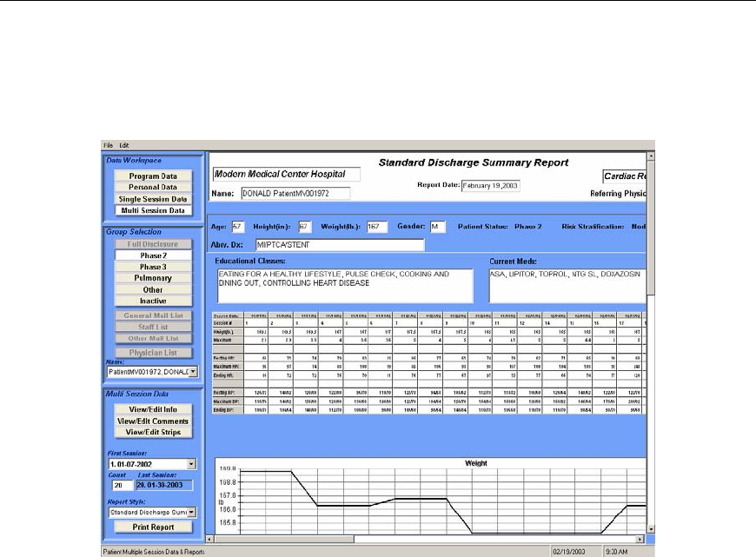Viewport: 756px width, 557px height.
Task: Click View/Edit Strips button
Action: pyautogui.click(x=153, y=432)
